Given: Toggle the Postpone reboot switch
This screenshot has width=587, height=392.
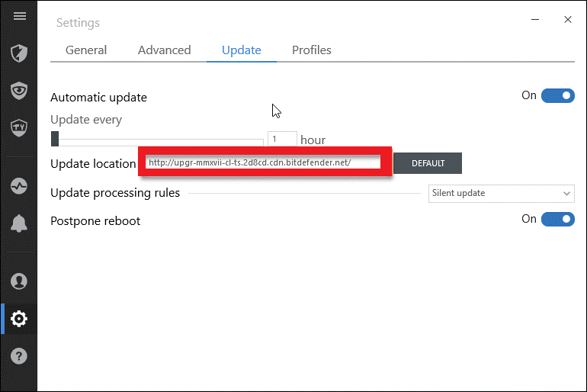Looking at the screenshot, I should [x=558, y=219].
